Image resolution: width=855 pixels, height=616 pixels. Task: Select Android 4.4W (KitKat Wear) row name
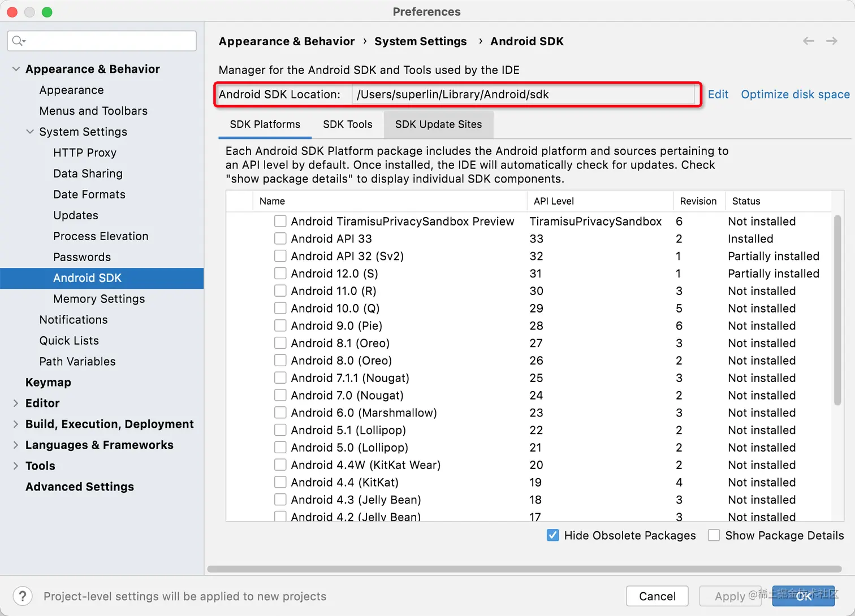click(366, 465)
